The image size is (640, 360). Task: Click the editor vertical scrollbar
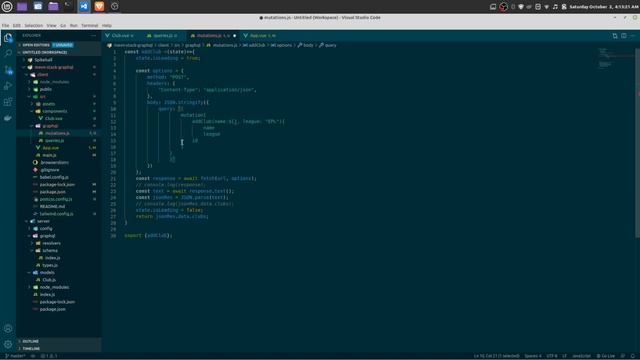tap(638, 142)
